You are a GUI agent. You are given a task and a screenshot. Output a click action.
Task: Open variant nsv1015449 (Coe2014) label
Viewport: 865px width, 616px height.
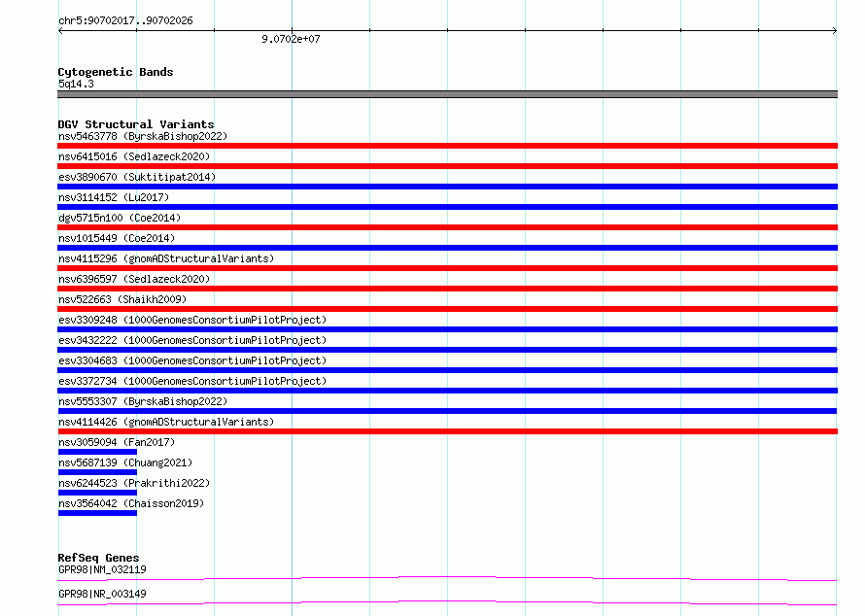click(x=117, y=238)
